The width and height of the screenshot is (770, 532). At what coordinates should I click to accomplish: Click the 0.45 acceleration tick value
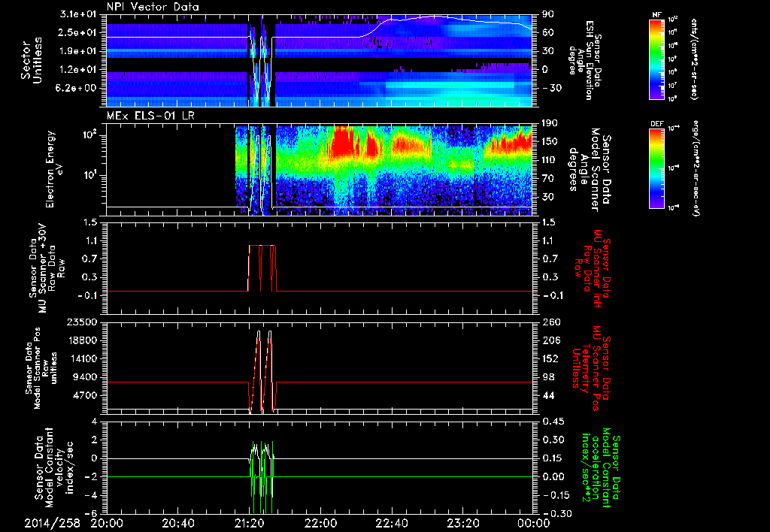(553, 422)
